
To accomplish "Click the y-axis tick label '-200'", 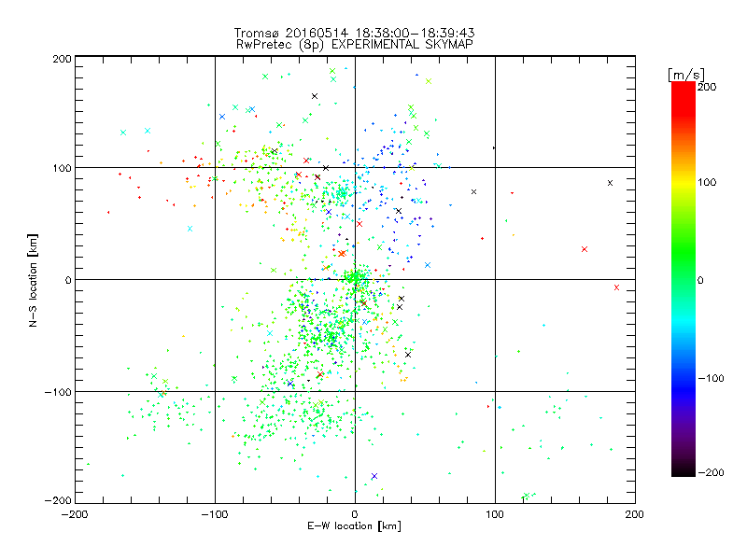I will click(58, 500).
